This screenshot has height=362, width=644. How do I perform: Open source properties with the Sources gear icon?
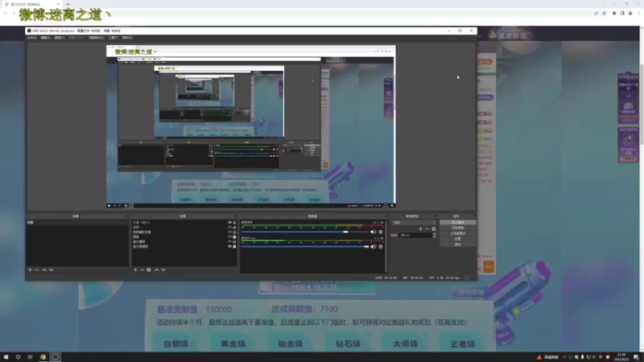(x=149, y=269)
